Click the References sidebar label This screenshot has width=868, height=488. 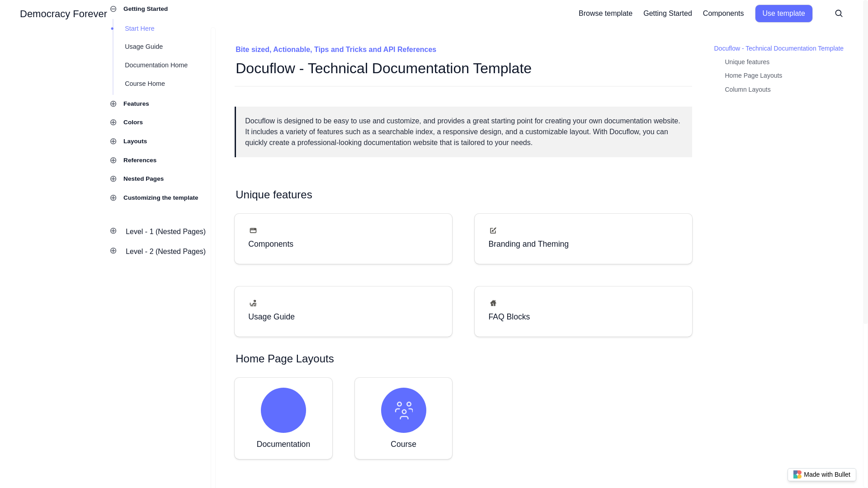(140, 160)
